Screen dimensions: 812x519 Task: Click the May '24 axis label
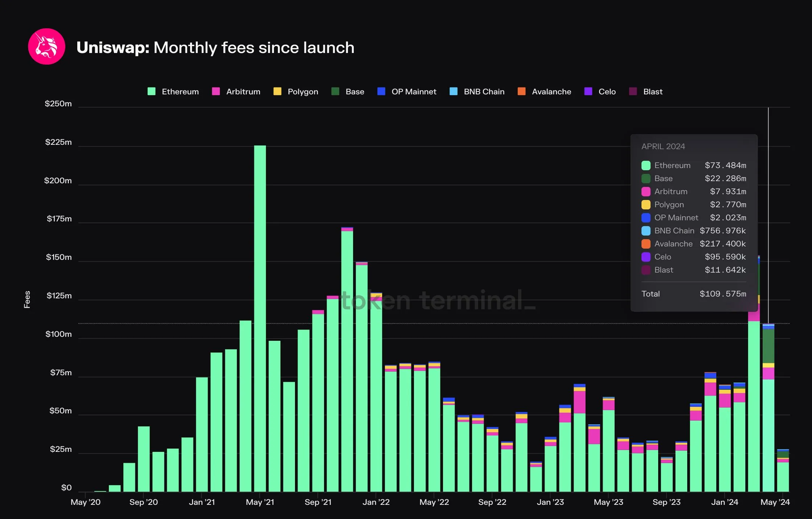[775, 502]
